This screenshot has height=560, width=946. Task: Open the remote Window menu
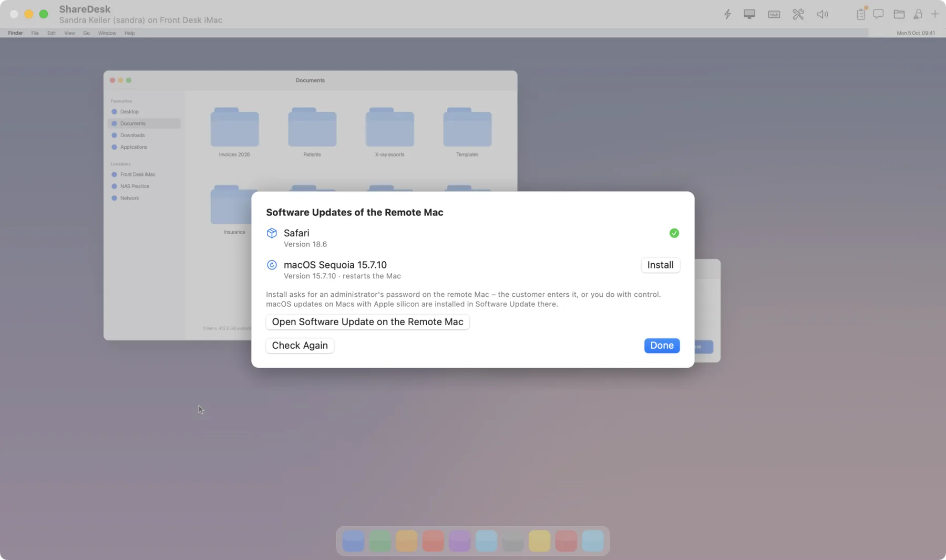(107, 33)
